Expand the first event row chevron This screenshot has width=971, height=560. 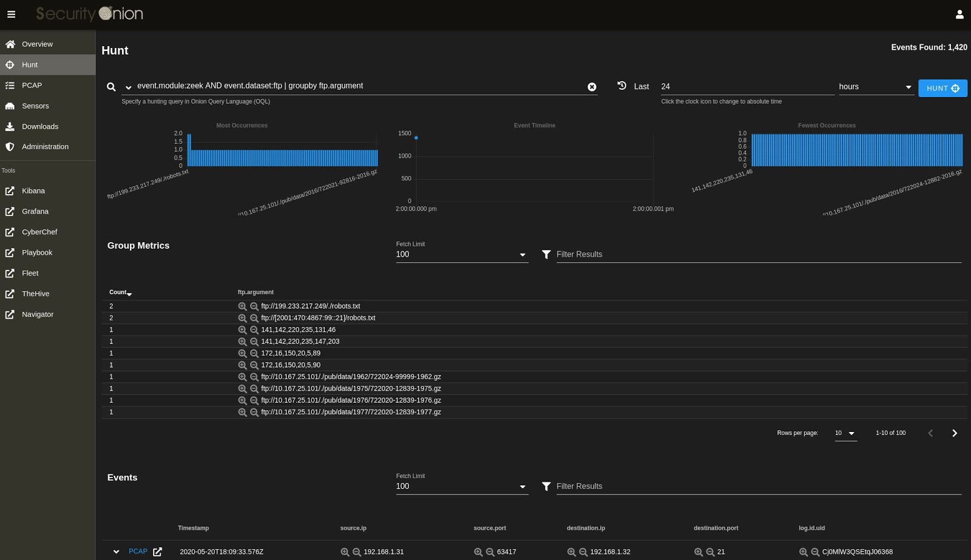116,552
